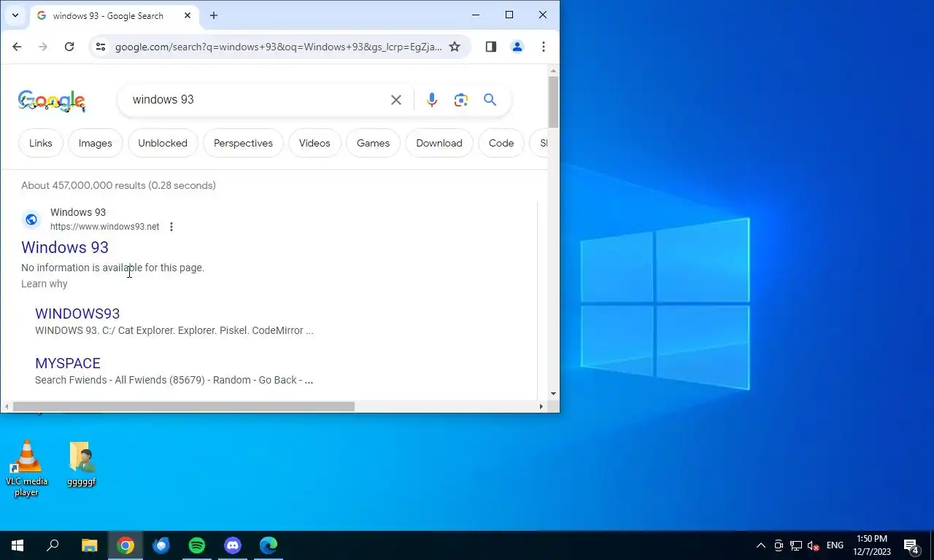The width and height of the screenshot is (934, 560).
Task: Go back to the previous page in Chrome
Action: click(x=17, y=47)
